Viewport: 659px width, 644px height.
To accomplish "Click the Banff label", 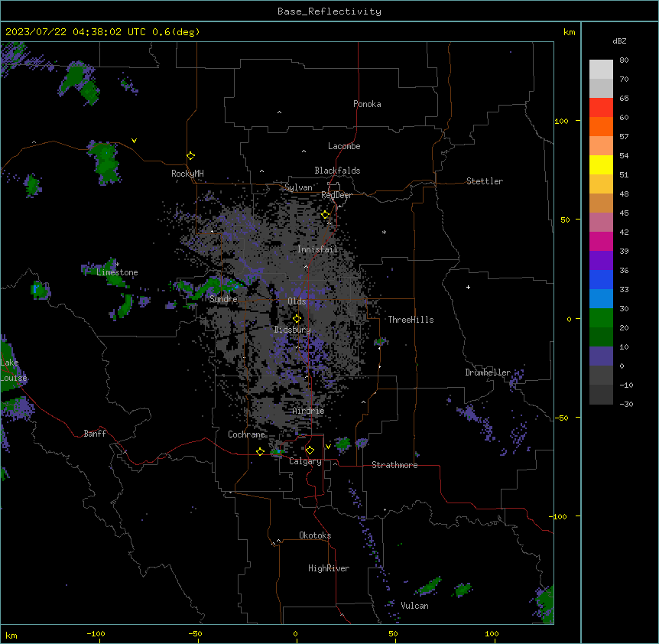I will click(x=95, y=434).
